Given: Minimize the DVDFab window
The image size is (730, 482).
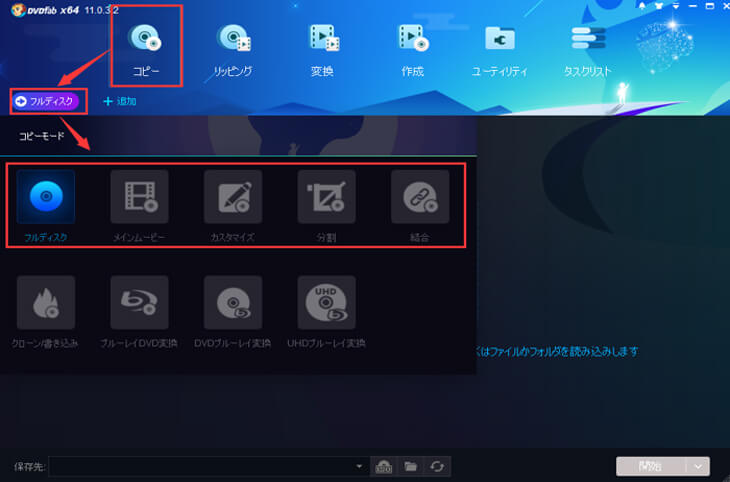Looking at the screenshot, I should click(x=693, y=6).
